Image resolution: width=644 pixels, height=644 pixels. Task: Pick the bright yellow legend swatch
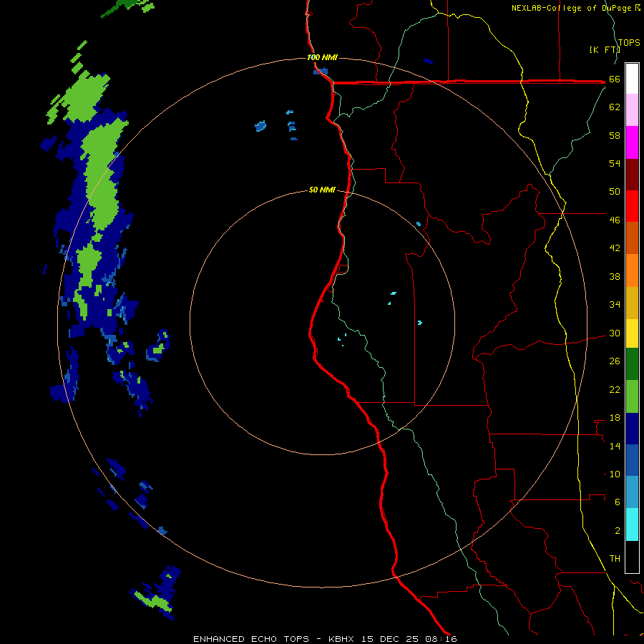[x=632, y=333]
